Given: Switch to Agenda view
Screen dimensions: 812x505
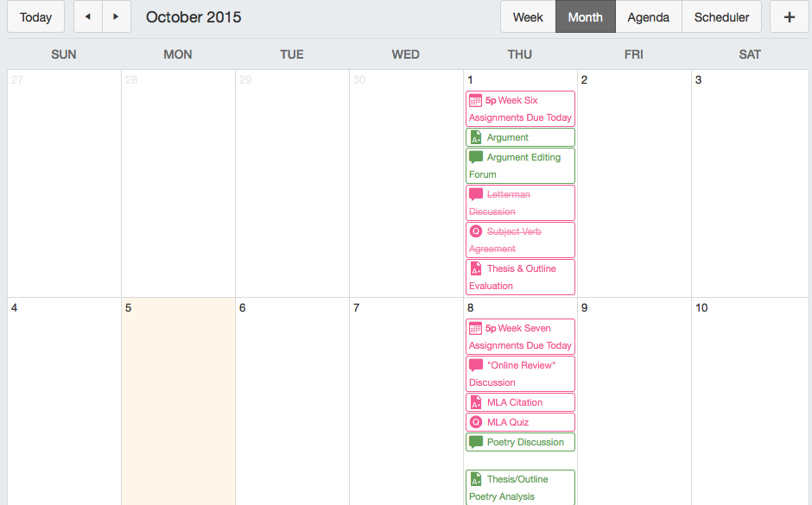Looking at the screenshot, I should tap(648, 17).
